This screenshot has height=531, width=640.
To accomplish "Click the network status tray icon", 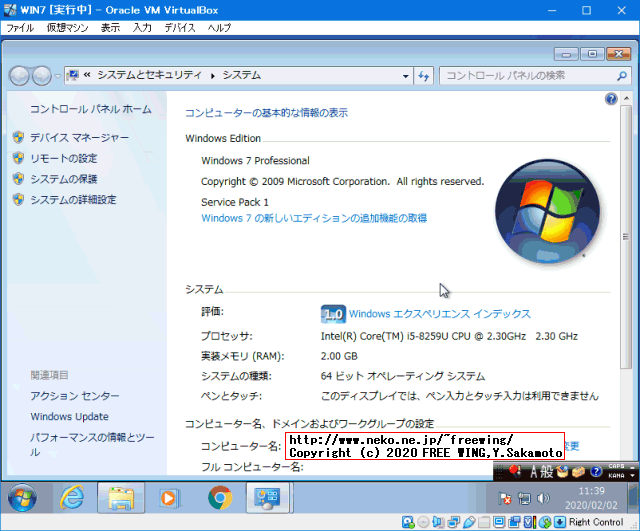I will pyautogui.click(x=525, y=499).
